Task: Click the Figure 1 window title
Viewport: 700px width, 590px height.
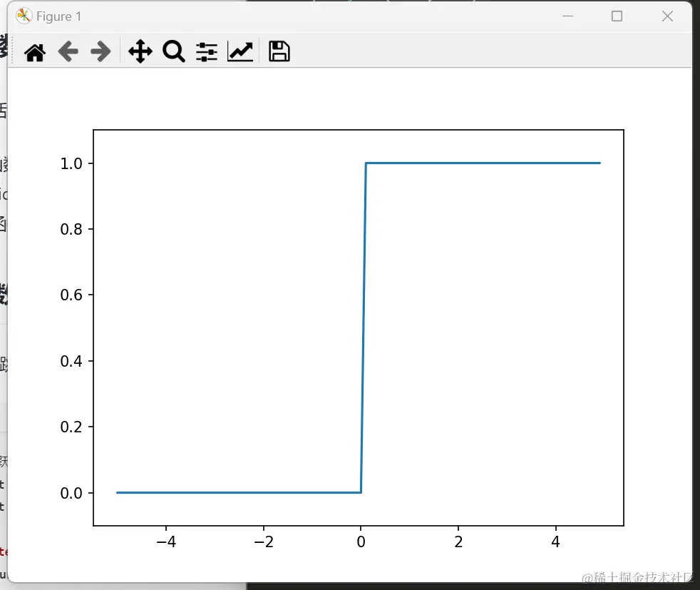Action: 58,16
